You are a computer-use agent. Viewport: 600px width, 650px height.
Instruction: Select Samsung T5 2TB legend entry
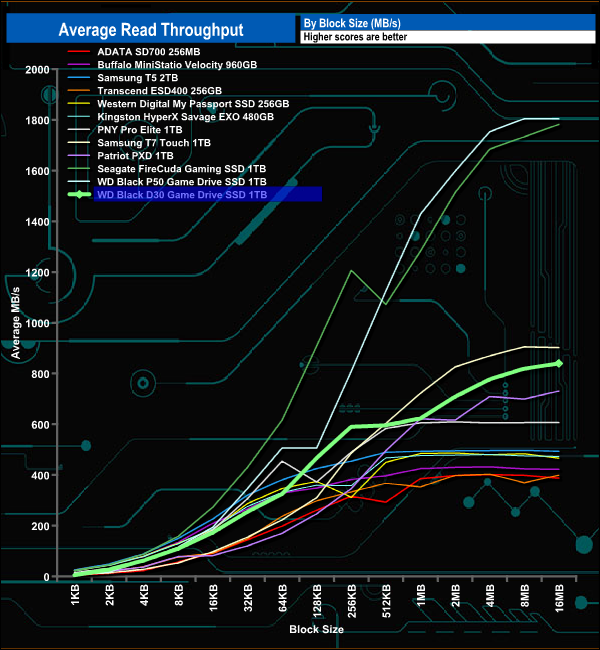pyautogui.click(x=138, y=78)
